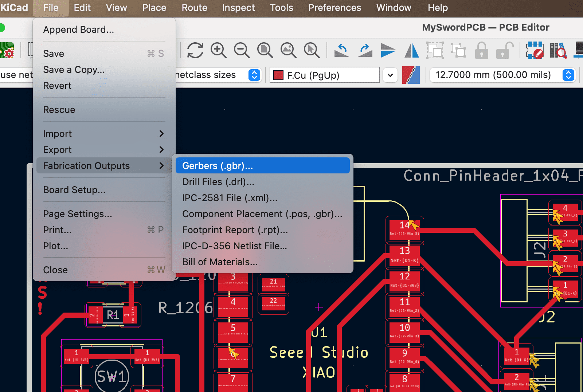
Task: Open the Inspect menu
Action: pos(238,8)
